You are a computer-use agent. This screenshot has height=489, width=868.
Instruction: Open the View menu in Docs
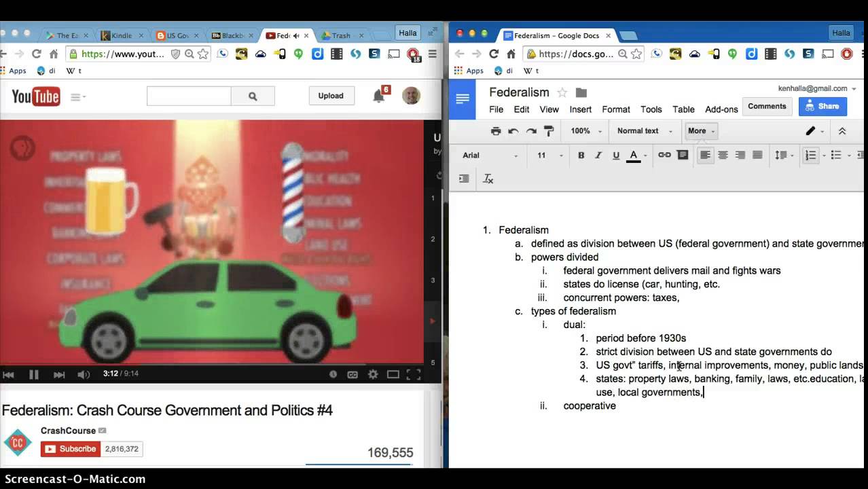[549, 109]
